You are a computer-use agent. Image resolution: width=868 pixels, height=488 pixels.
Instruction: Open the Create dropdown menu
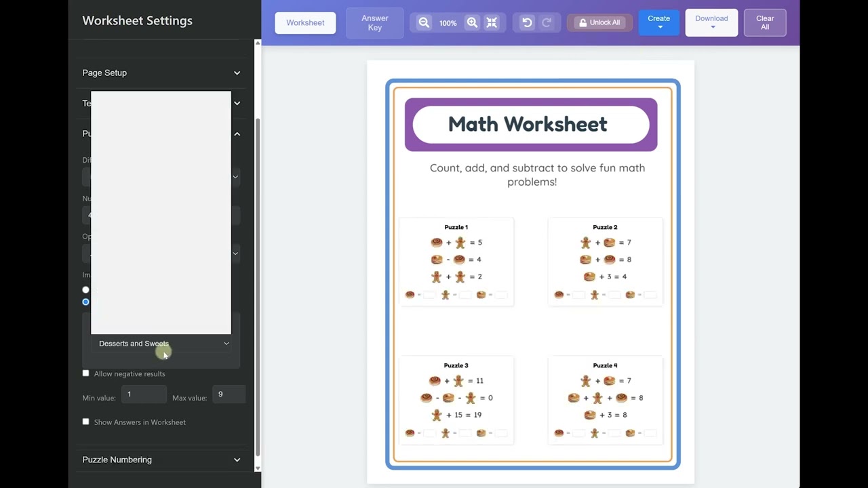point(658,22)
